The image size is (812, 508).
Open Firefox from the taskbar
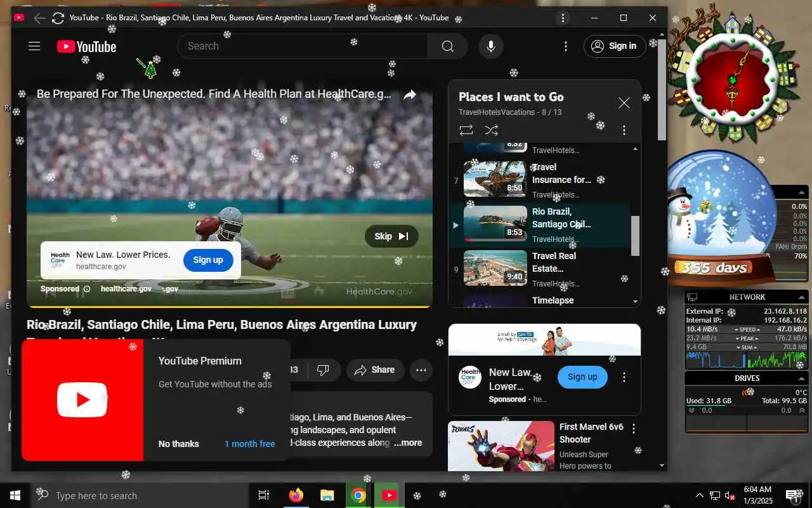coord(296,495)
